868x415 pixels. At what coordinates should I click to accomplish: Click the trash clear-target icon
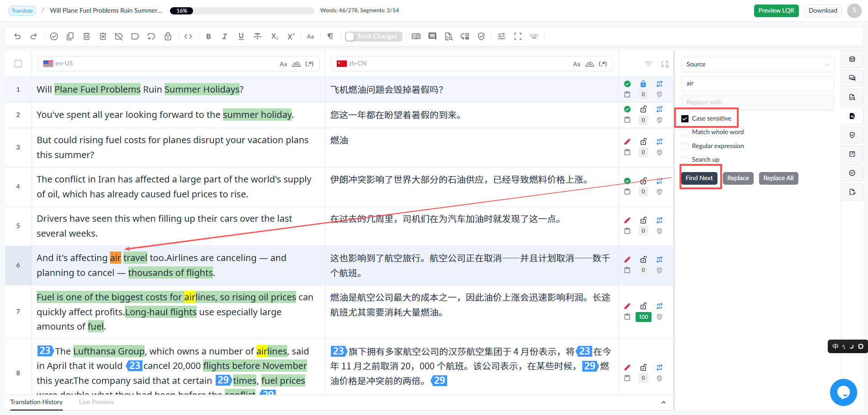coord(86,37)
